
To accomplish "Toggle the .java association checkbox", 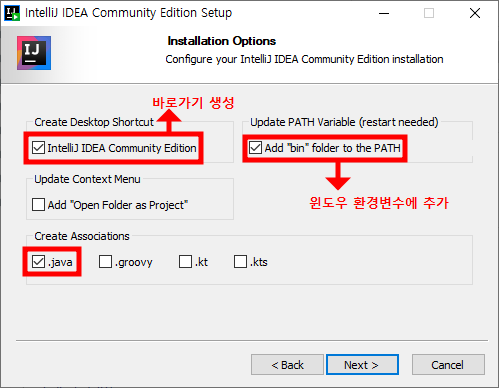I will (x=38, y=262).
